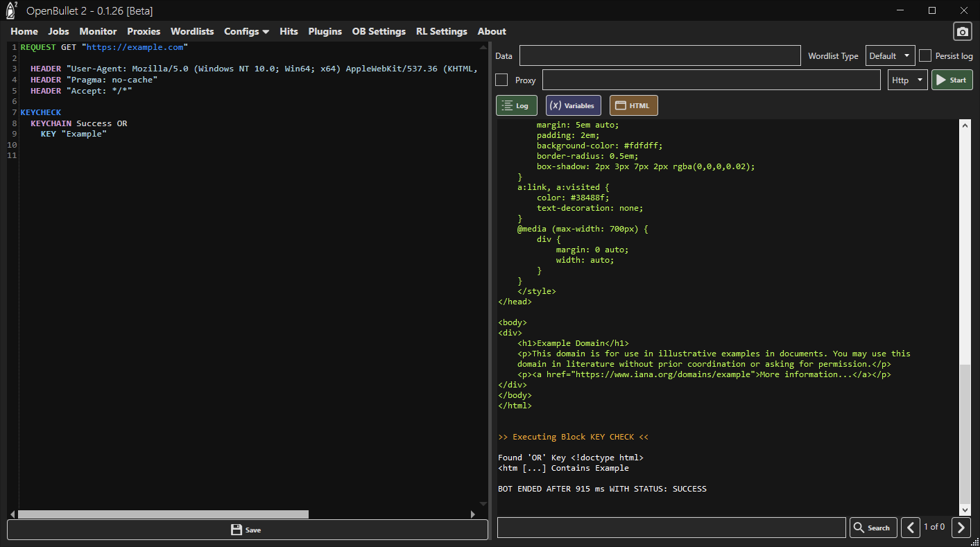Screen dimensions: 980x547
Task: Open the Http proxy type dropdown
Action: pyautogui.click(x=907, y=80)
